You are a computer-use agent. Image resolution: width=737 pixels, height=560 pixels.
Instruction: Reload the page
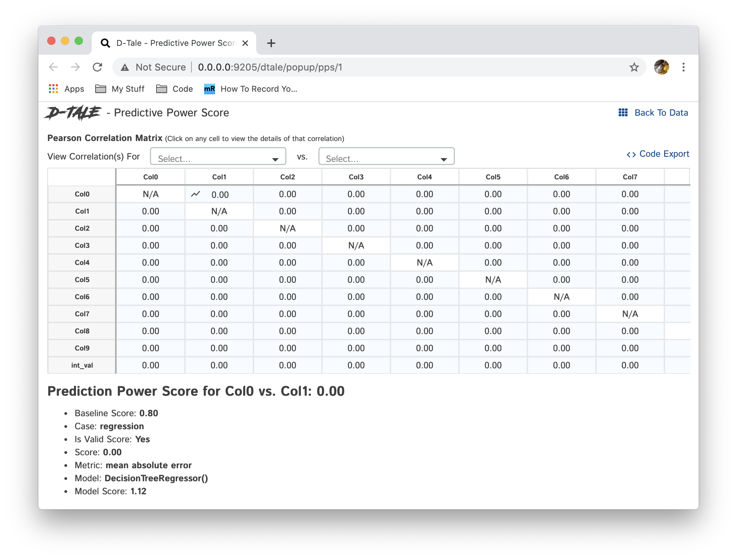(x=98, y=67)
